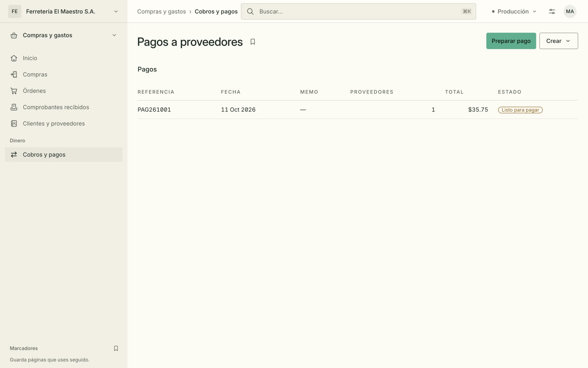Click the search magnifier icon

[250, 11]
